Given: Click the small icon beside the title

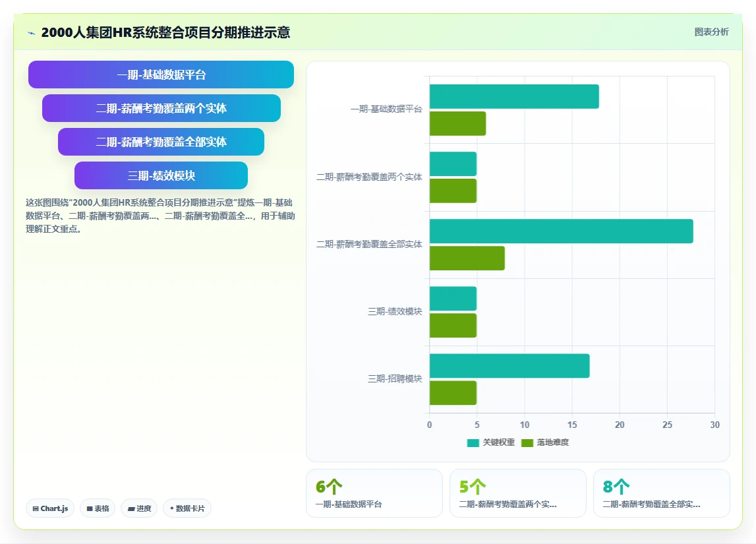Looking at the screenshot, I should point(32,33).
